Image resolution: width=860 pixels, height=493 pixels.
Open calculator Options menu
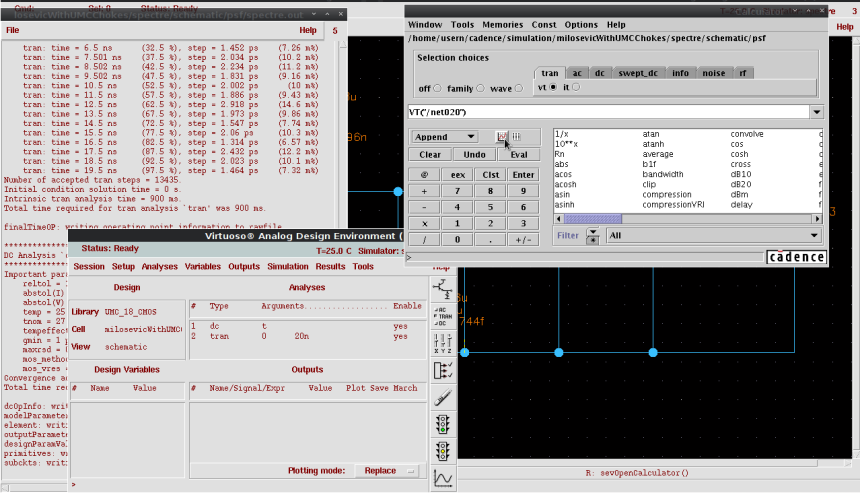coord(581,25)
